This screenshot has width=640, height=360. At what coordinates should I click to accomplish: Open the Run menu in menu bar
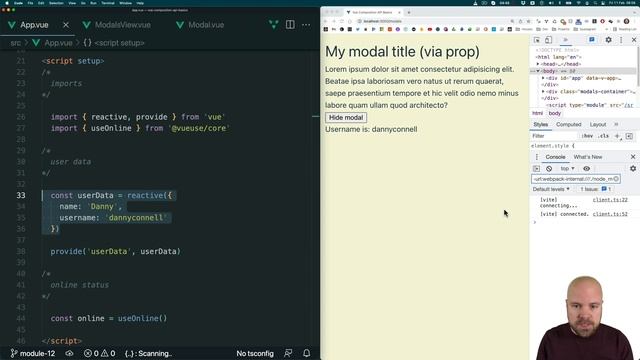click(93, 3)
